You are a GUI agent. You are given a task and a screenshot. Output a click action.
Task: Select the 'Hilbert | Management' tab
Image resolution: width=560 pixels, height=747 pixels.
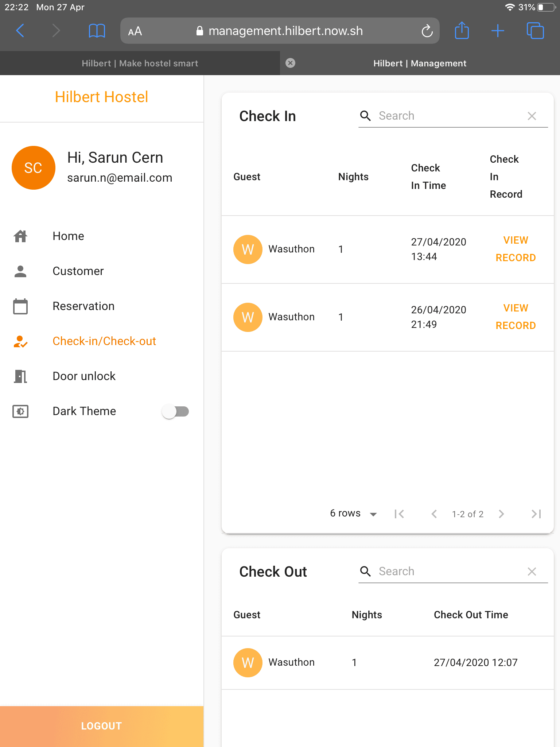click(x=420, y=63)
